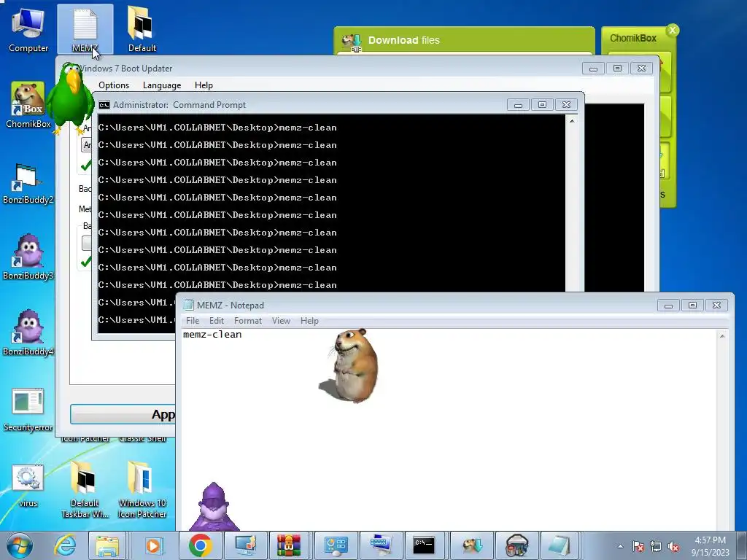Viewport: 747px width, 560px height.
Task: Open Windows Explorer from taskbar
Action: tap(107, 545)
